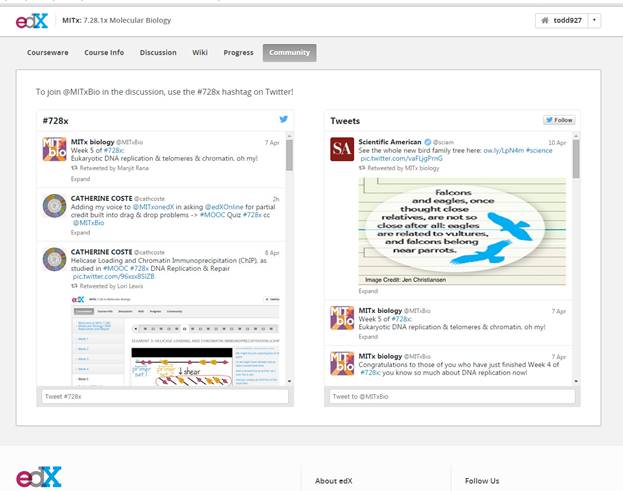The width and height of the screenshot is (623, 491).
Task: Open the #728x hashtag in MITx biology tweet
Action: click(x=114, y=150)
